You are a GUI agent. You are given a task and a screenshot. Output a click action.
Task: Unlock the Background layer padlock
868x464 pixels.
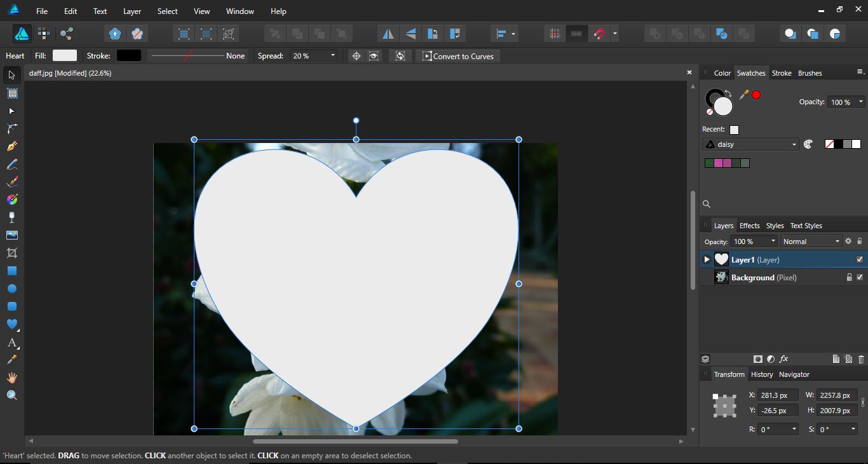[x=849, y=277]
